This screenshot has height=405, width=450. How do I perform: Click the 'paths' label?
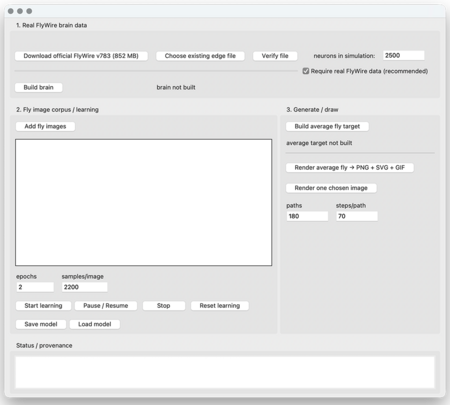294,206
